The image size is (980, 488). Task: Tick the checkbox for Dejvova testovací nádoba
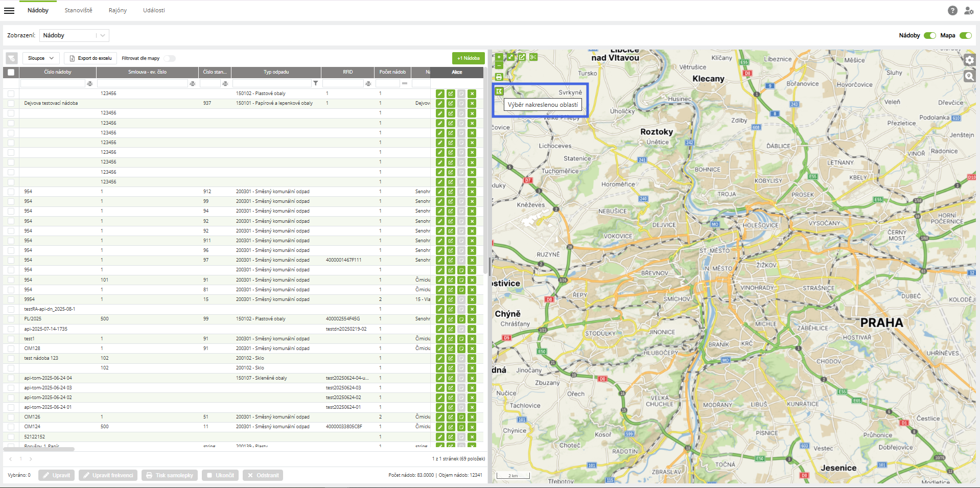(x=11, y=103)
